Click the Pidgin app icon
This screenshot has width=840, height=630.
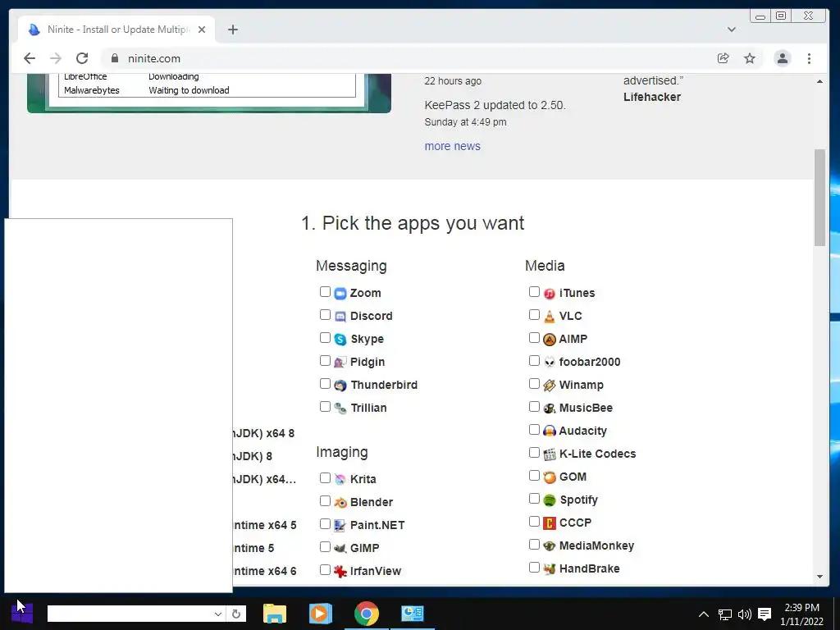tap(340, 363)
